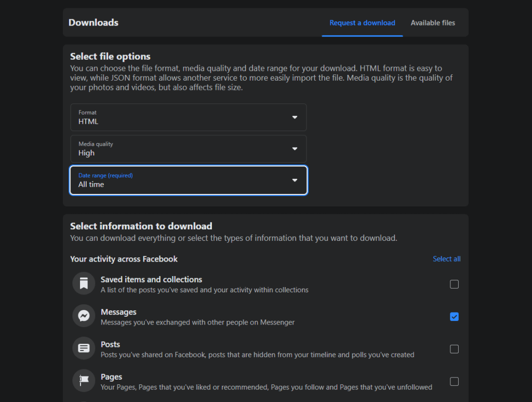Image resolution: width=532 pixels, height=402 pixels.
Task: Click the Pages row title
Action: pos(111,377)
